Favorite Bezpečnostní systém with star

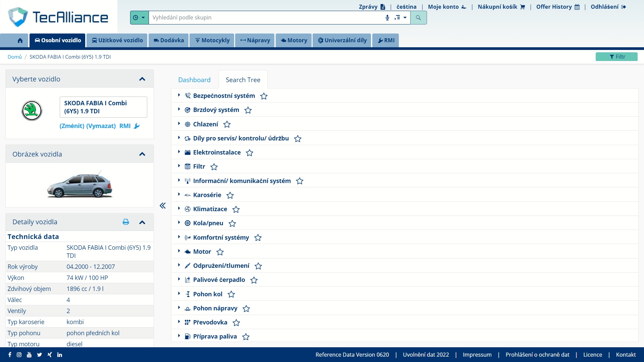(x=264, y=96)
